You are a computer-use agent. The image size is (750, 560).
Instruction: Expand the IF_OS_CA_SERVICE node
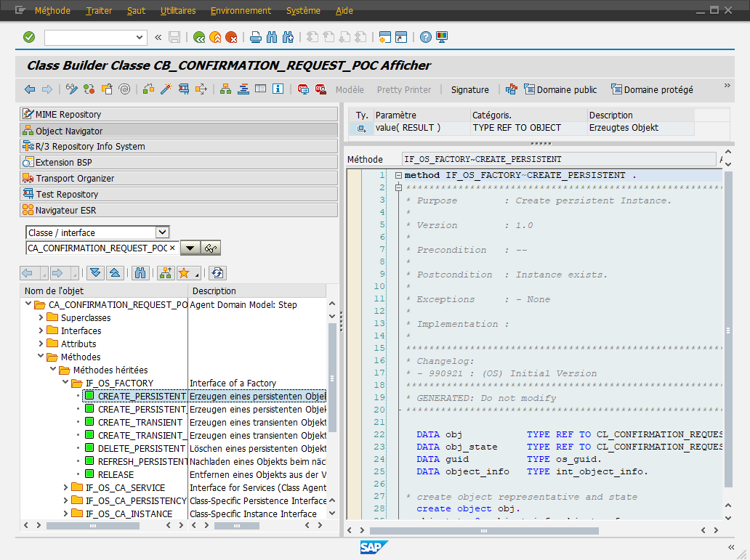click(x=66, y=487)
